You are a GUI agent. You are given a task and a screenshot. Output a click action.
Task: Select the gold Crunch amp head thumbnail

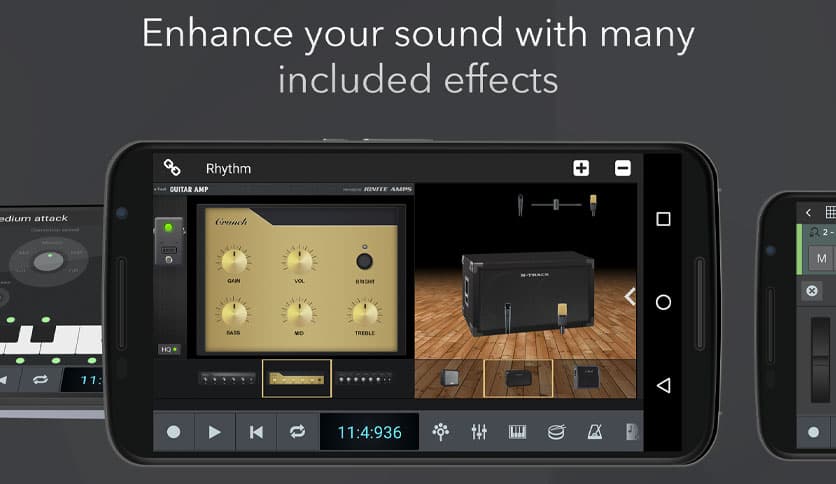[x=296, y=378]
